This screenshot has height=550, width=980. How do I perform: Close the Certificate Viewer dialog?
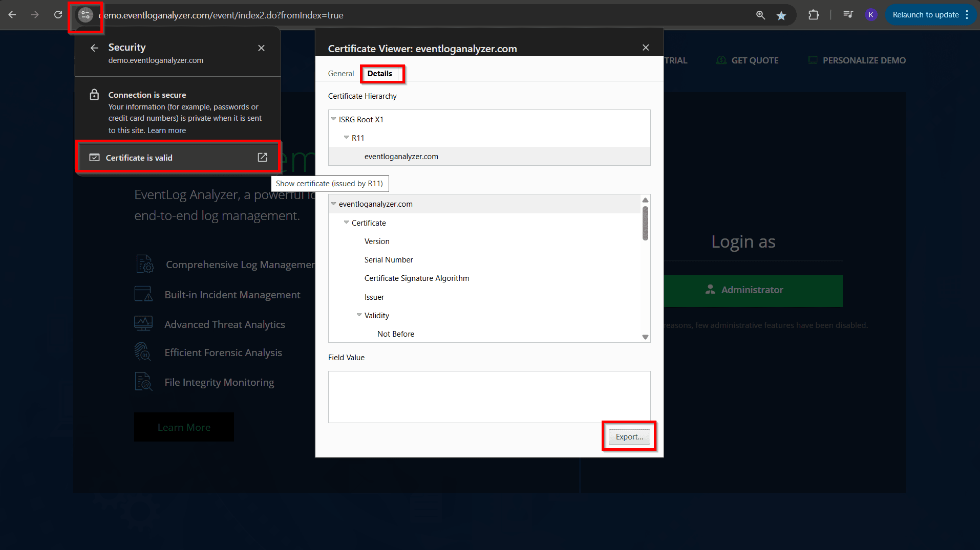click(x=646, y=48)
